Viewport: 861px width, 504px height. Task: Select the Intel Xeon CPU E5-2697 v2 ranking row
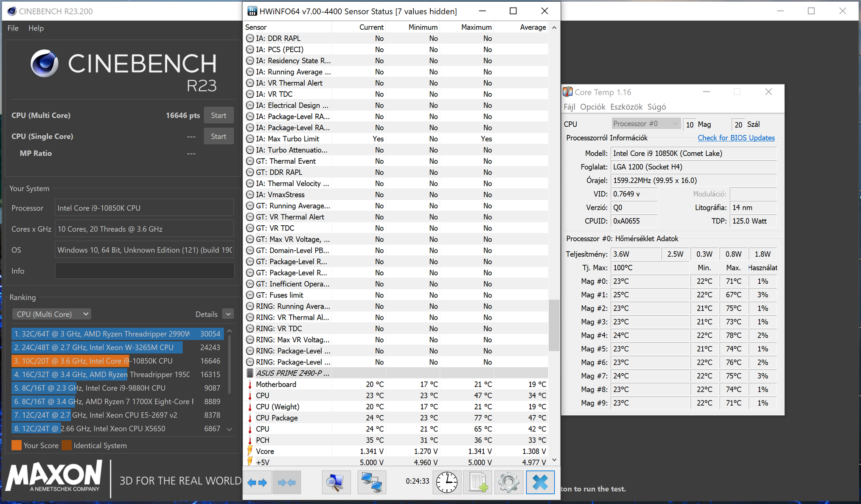point(118,415)
